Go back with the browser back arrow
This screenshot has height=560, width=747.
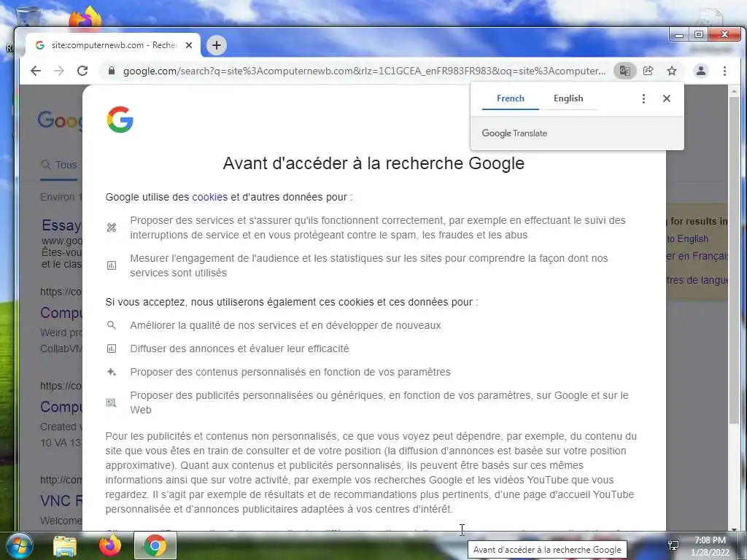point(36,71)
